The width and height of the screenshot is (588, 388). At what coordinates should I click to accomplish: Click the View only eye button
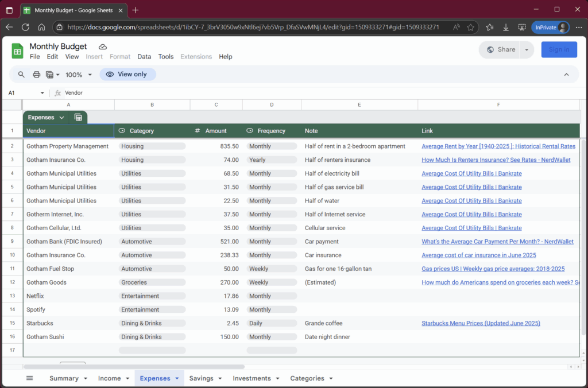pos(127,74)
